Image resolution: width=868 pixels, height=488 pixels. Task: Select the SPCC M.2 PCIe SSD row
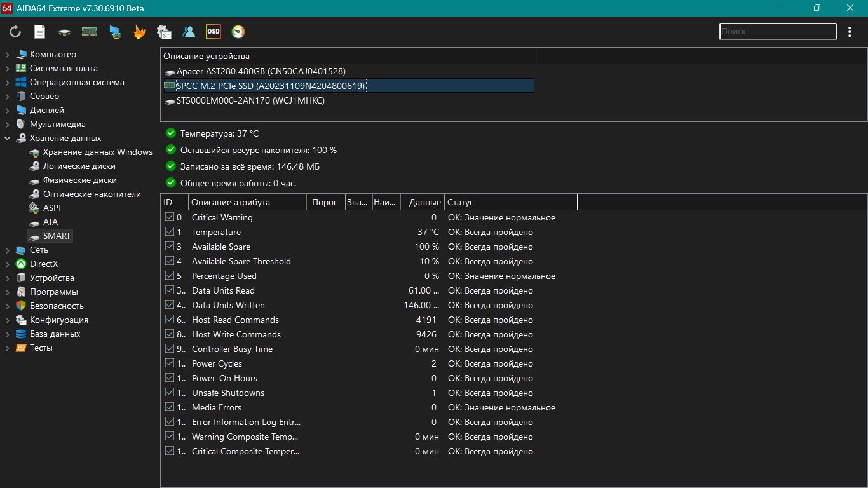pyautogui.click(x=348, y=86)
